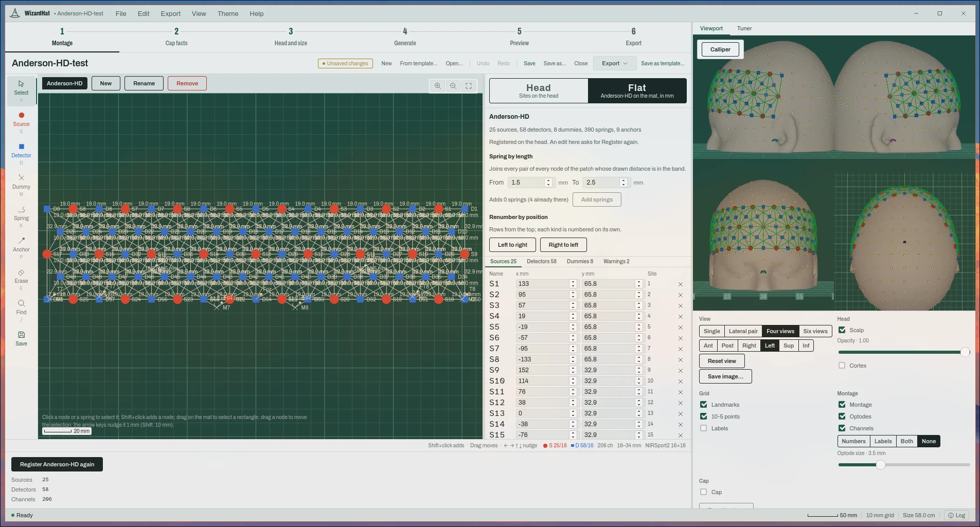Remove the Anderson-HD patch
Viewport: 980px width, 527px height.
[x=187, y=83]
